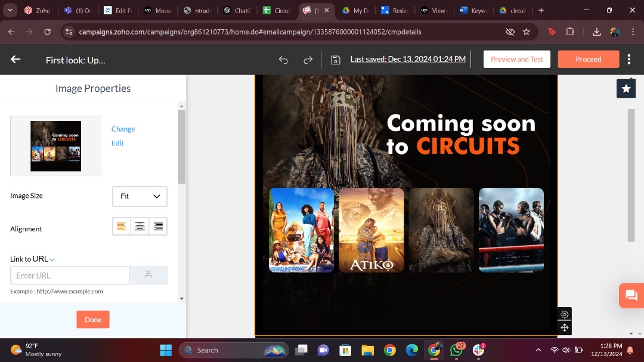Click the star favorites icon
Viewport: 644px width, 362px height.
tap(626, 88)
